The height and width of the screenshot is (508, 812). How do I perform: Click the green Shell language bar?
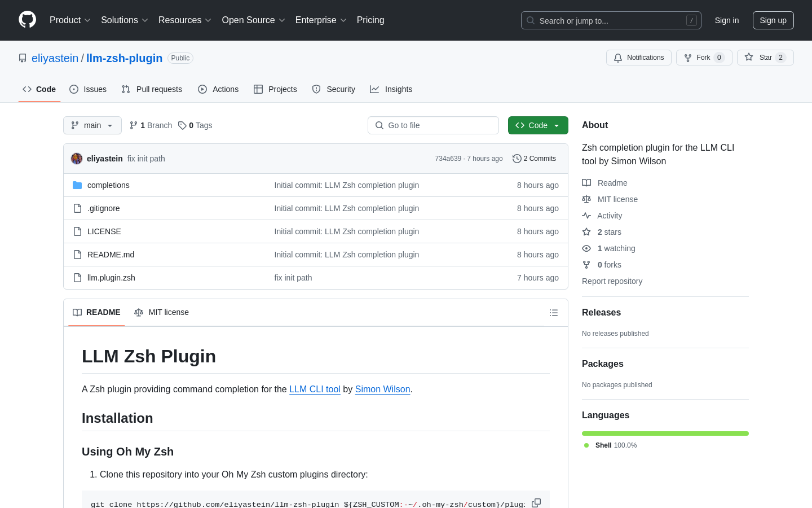[x=665, y=433]
